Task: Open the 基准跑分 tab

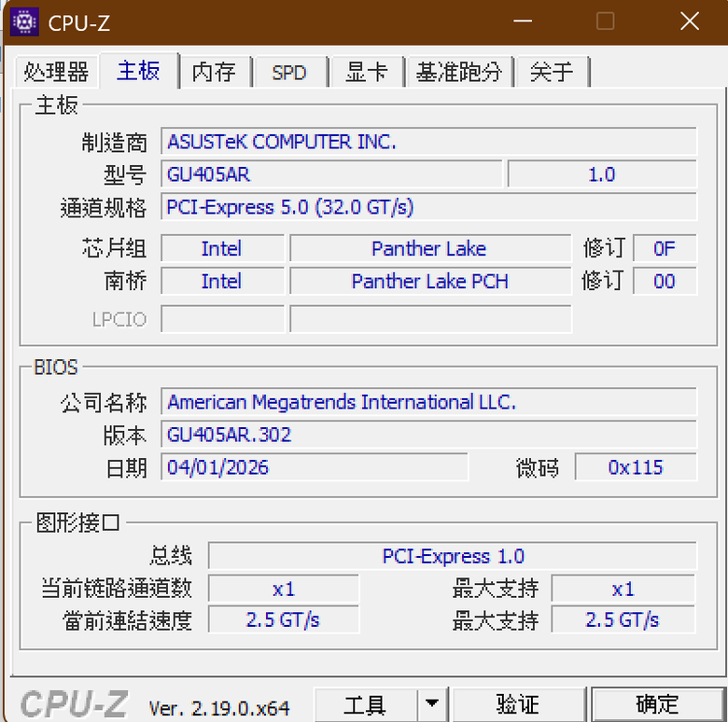Action: click(x=458, y=73)
